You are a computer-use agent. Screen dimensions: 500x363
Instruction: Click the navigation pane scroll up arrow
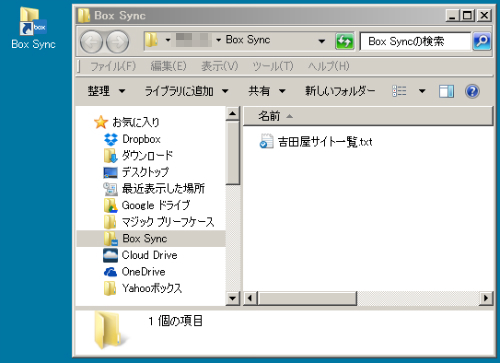pos(232,114)
